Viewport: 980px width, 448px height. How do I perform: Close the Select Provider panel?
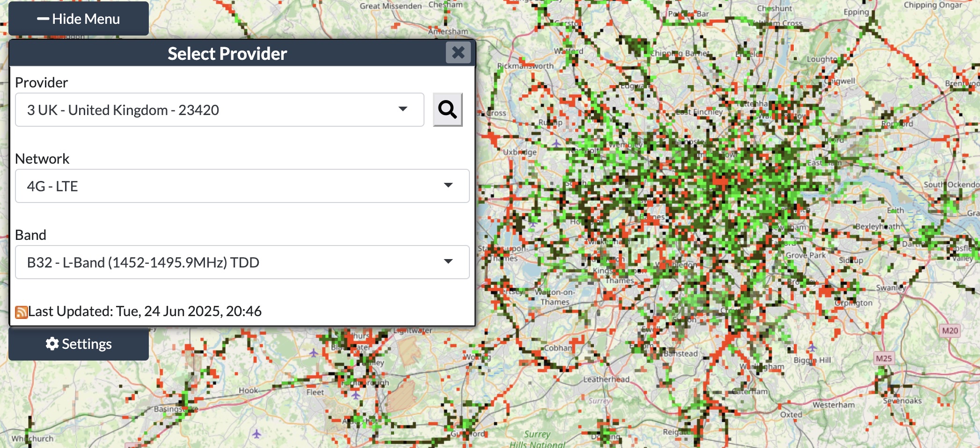(x=458, y=52)
